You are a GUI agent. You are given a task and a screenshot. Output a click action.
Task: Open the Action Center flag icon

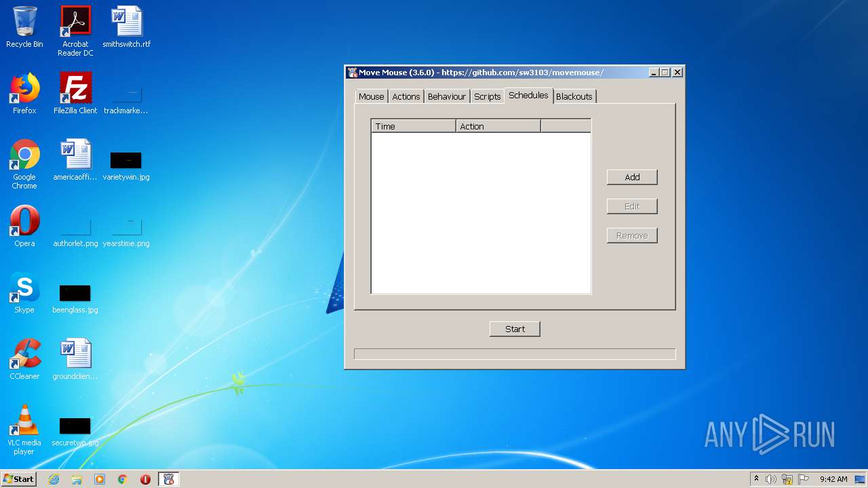click(804, 479)
